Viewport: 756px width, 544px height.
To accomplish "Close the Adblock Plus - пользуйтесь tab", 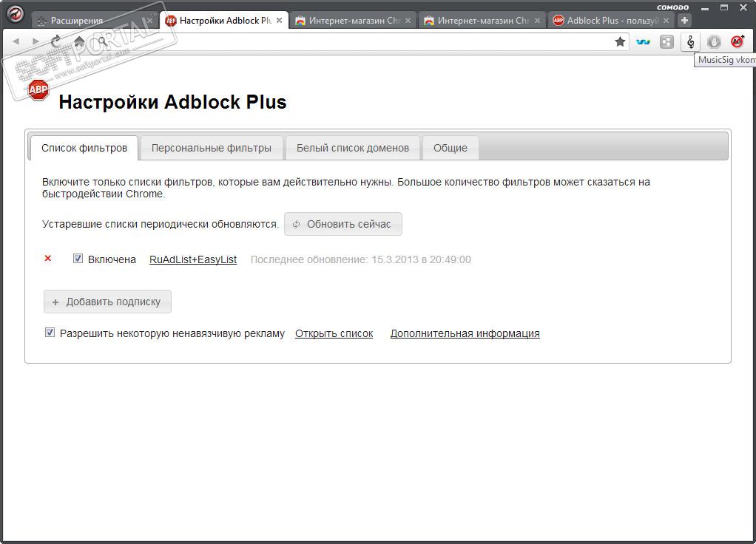I will click(666, 20).
